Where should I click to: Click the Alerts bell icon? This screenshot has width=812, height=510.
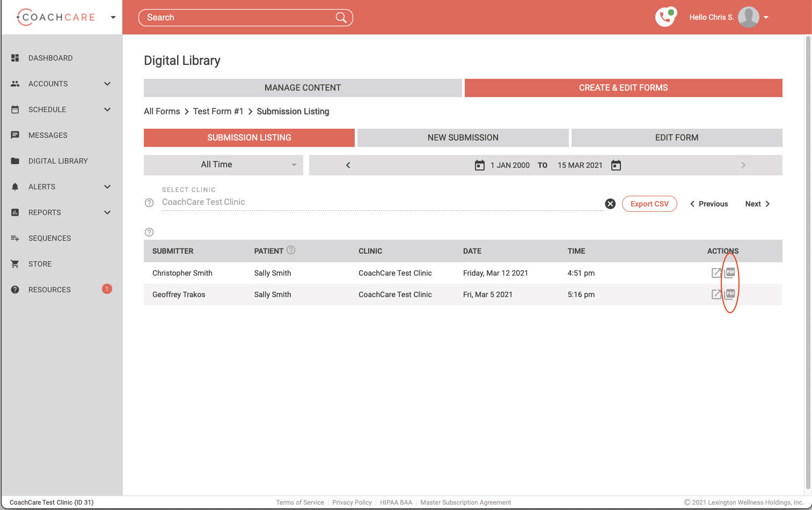15,187
